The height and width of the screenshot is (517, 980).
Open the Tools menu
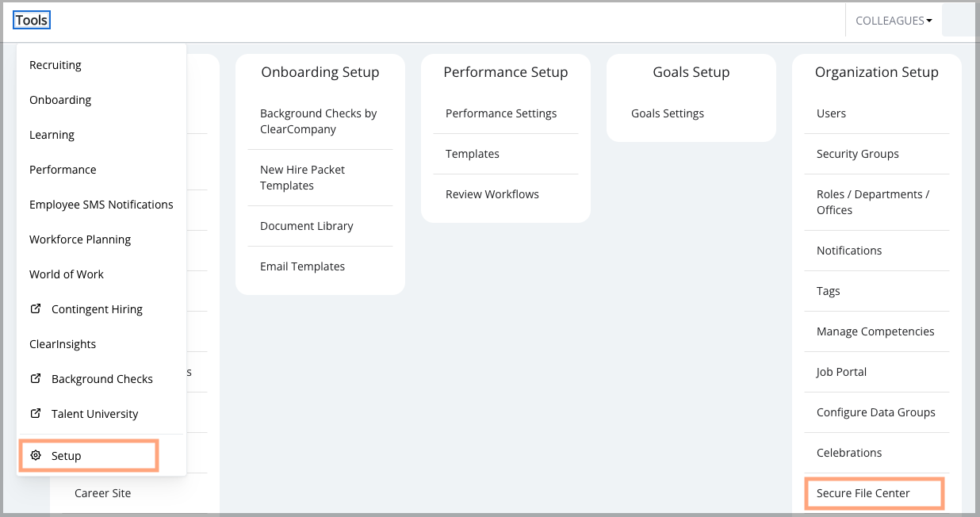click(32, 21)
